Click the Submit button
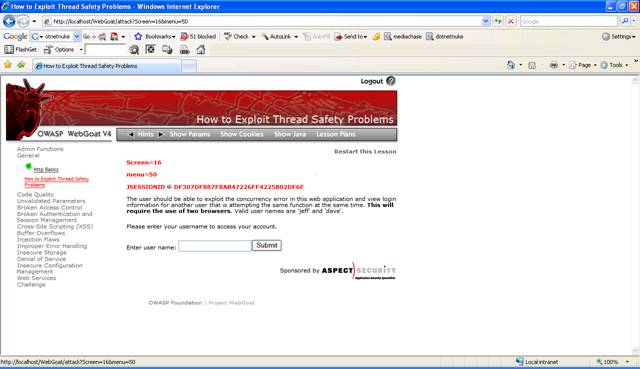 point(267,245)
